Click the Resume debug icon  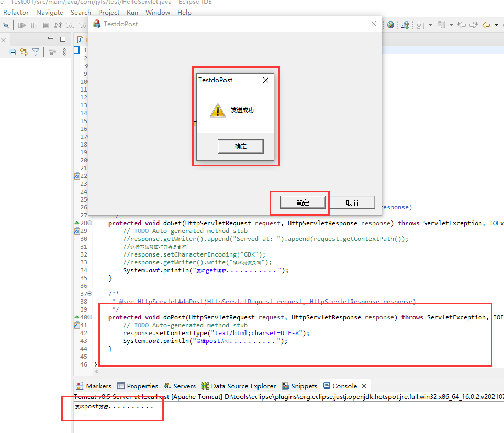(x=23, y=25)
